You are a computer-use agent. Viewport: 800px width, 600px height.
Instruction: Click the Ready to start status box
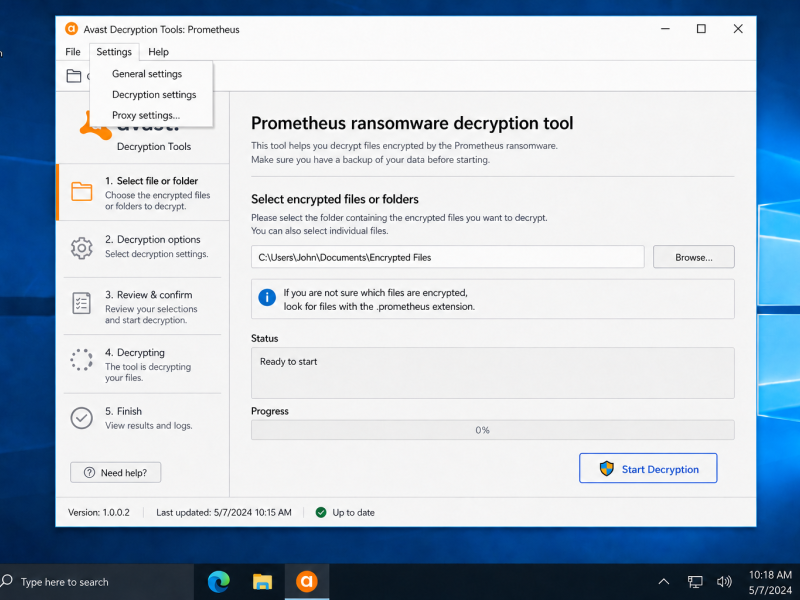pos(492,373)
